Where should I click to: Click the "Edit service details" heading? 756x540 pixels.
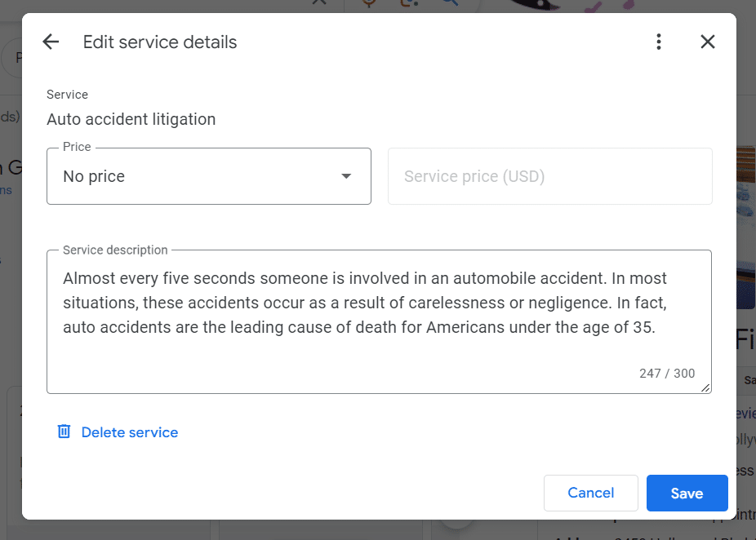click(160, 42)
